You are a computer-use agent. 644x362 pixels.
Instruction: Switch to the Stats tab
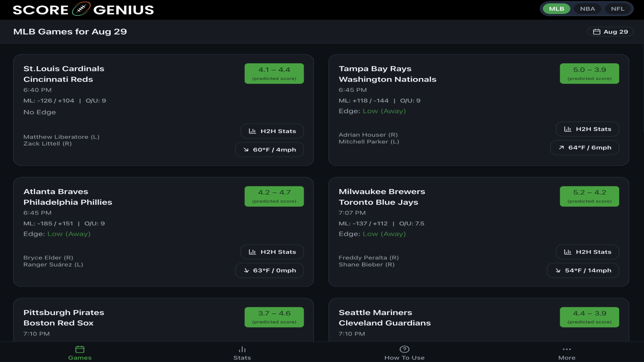click(x=242, y=353)
